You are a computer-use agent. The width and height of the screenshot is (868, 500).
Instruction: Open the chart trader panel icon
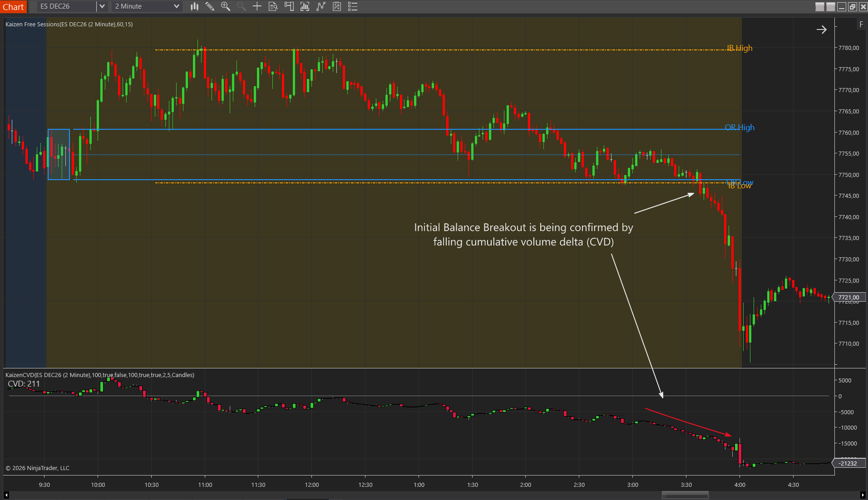pos(289,6)
